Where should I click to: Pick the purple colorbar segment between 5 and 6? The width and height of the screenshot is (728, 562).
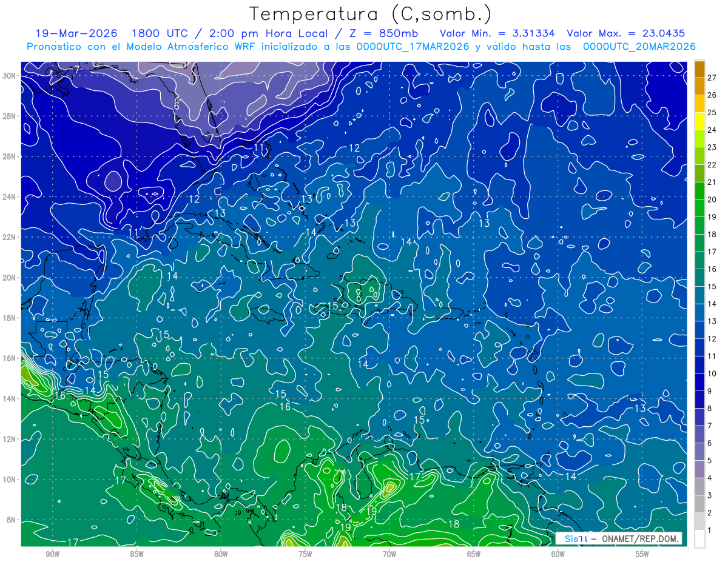point(699,452)
